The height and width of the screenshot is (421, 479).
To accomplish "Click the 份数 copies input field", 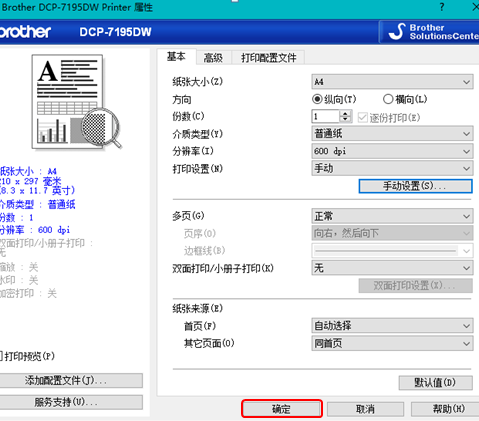I will click(326, 116).
